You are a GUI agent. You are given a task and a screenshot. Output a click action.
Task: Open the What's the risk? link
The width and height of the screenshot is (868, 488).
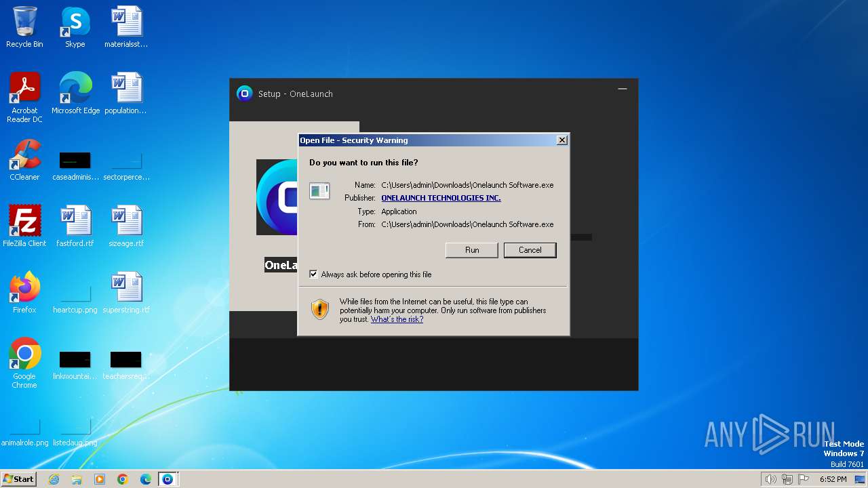[397, 319]
